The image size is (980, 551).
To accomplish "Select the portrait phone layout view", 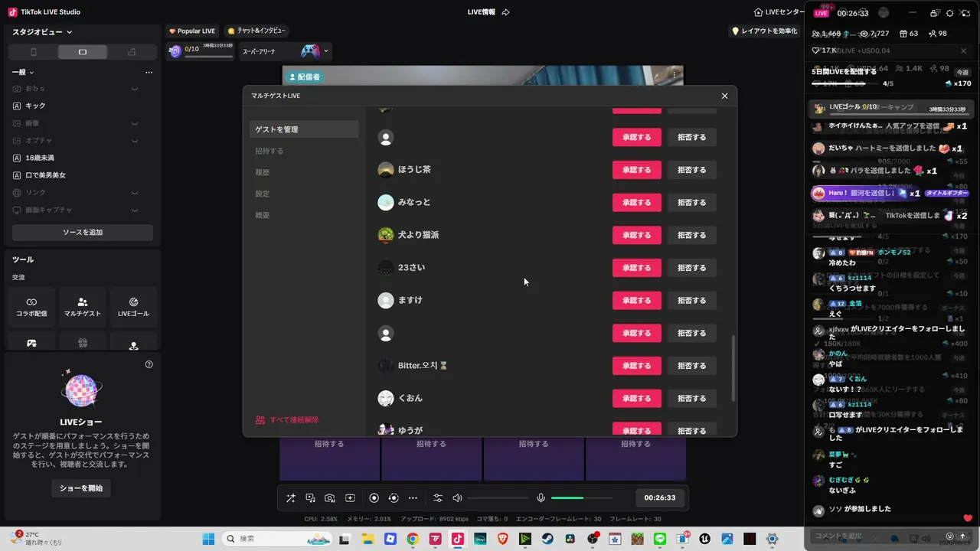I will coord(33,52).
